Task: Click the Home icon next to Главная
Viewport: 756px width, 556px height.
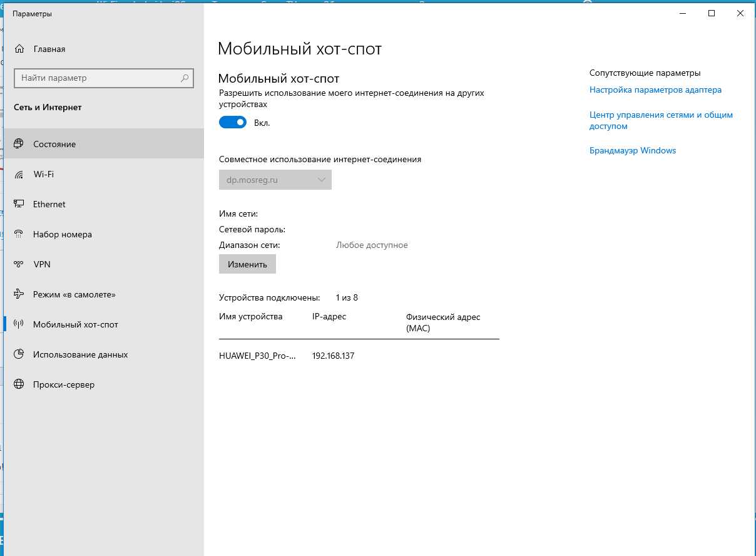Action: (19, 49)
